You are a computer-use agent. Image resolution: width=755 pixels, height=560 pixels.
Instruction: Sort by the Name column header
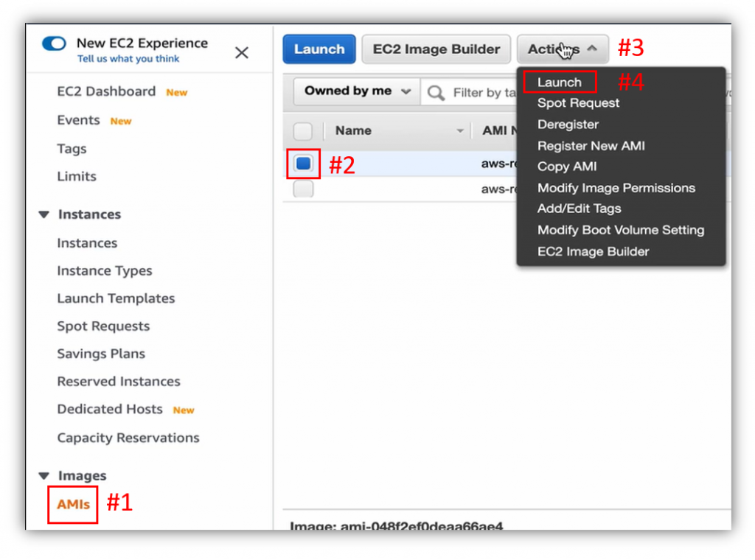pyautogui.click(x=353, y=130)
